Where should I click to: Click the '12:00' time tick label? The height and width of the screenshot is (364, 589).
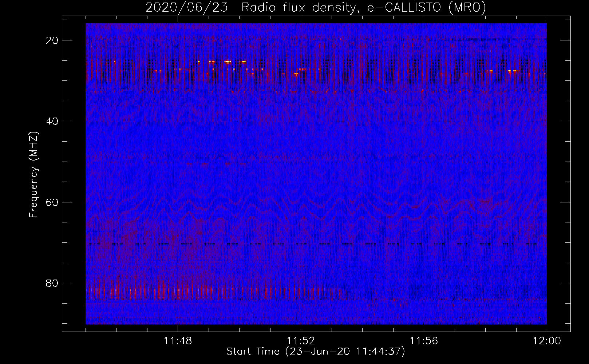547,341
